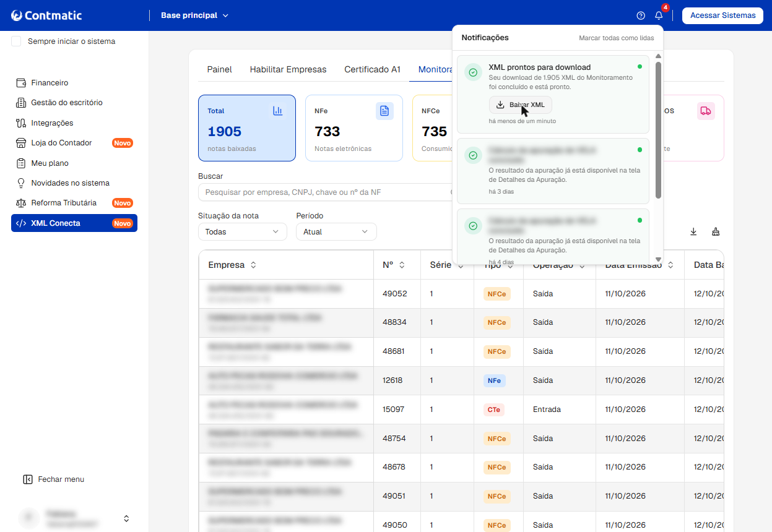Open the Reforma Tributária menu item
Screen dimensions: 772x532
74,203
